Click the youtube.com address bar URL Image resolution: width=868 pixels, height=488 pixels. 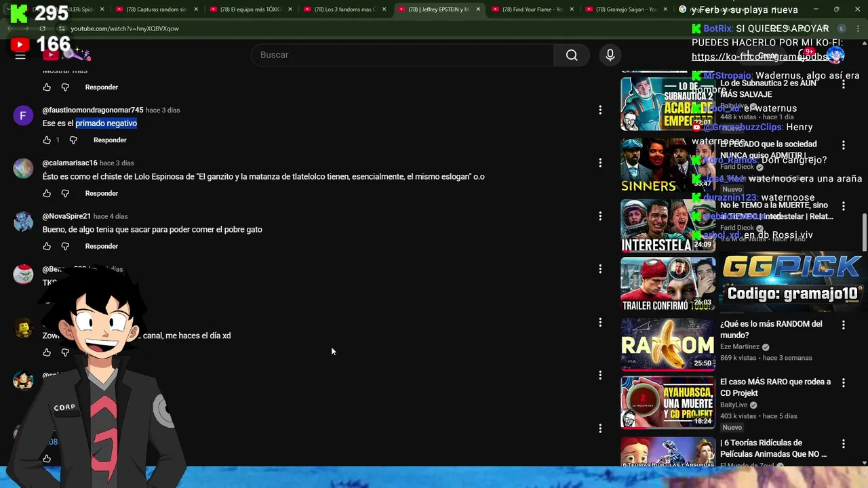tap(125, 28)
